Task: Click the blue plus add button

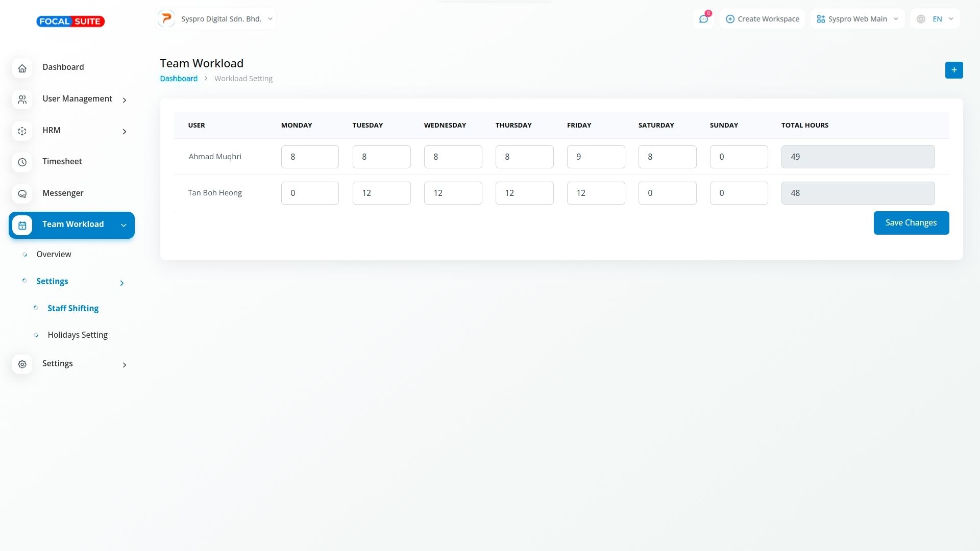Action: 953,70
